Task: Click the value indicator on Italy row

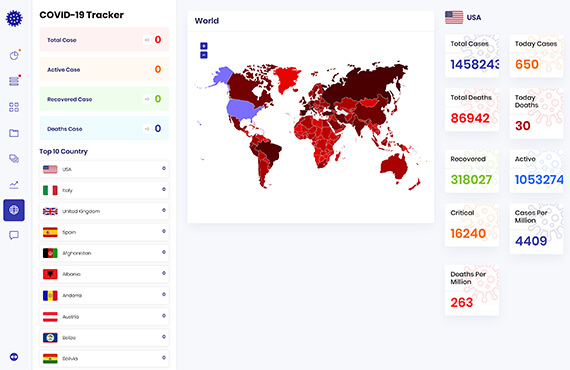Action: (164, 189)
